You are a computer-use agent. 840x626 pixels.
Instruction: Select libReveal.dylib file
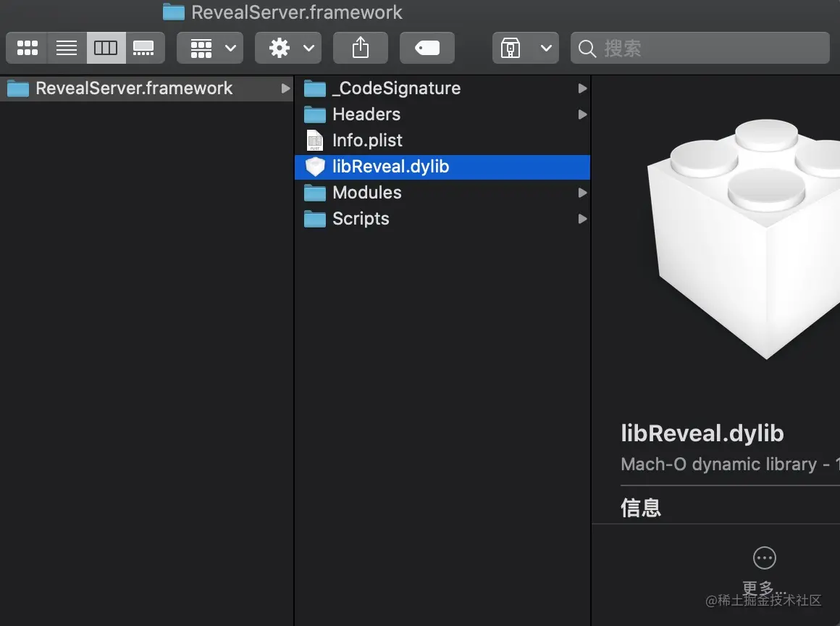[390, 167]
